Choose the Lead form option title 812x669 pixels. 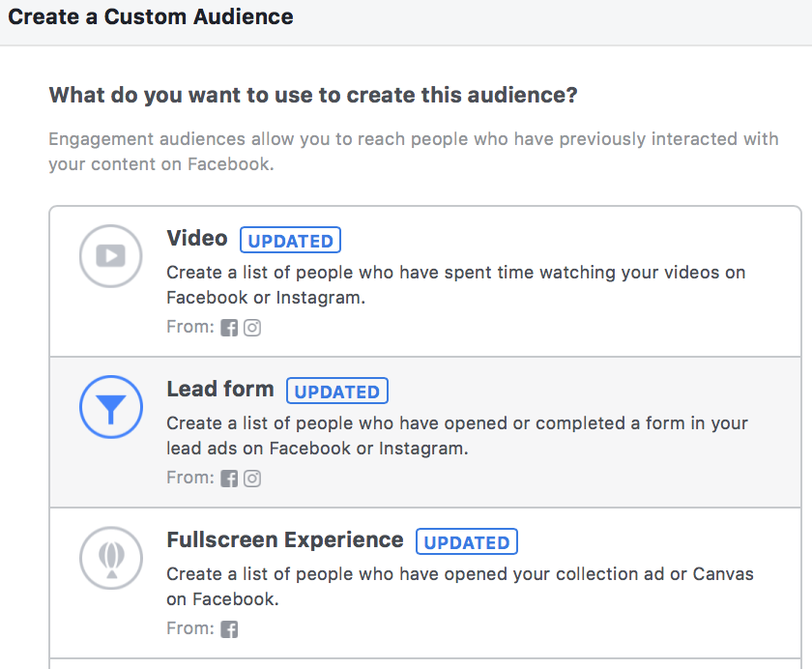(220, 389)
